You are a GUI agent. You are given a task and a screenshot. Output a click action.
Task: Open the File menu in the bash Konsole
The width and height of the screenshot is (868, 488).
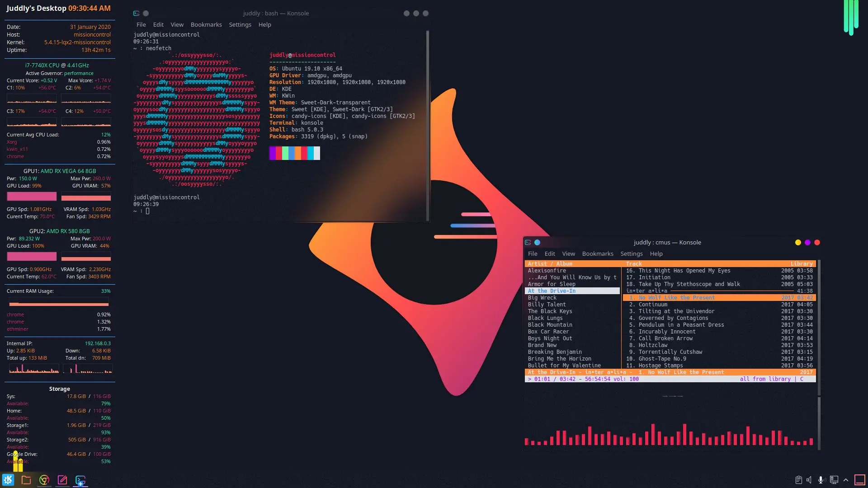(x=141, y=25)
